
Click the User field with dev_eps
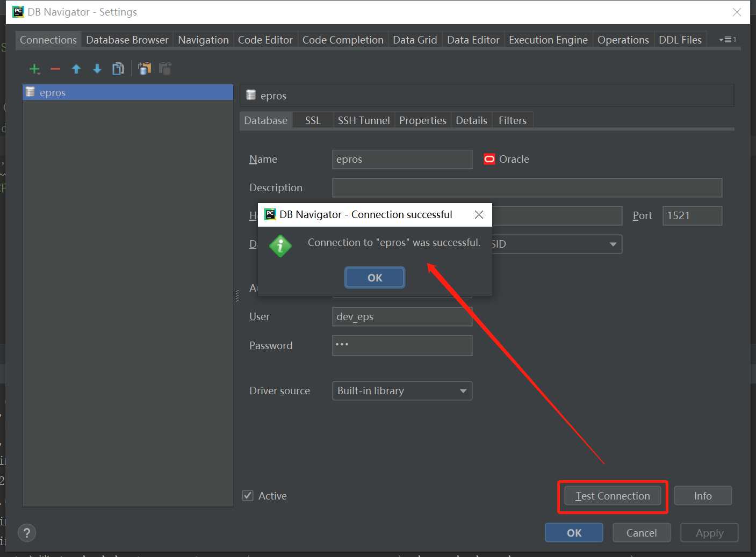[402, 316]
